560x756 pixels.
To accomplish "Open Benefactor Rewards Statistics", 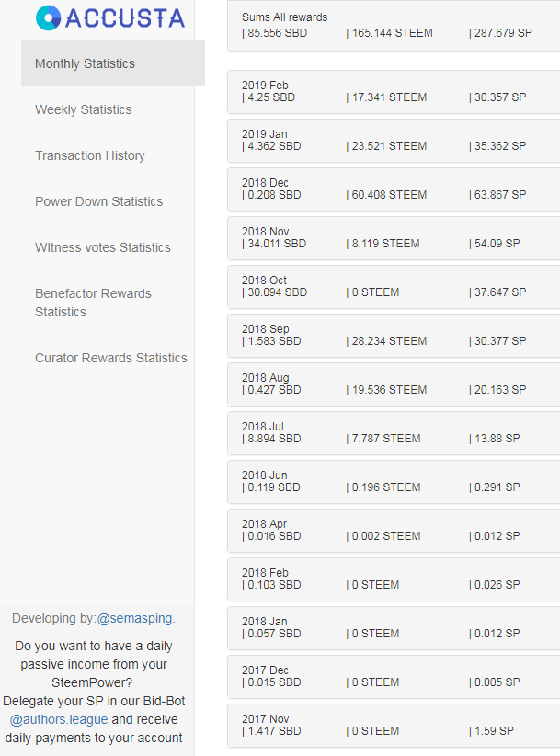I will (93, 303).
